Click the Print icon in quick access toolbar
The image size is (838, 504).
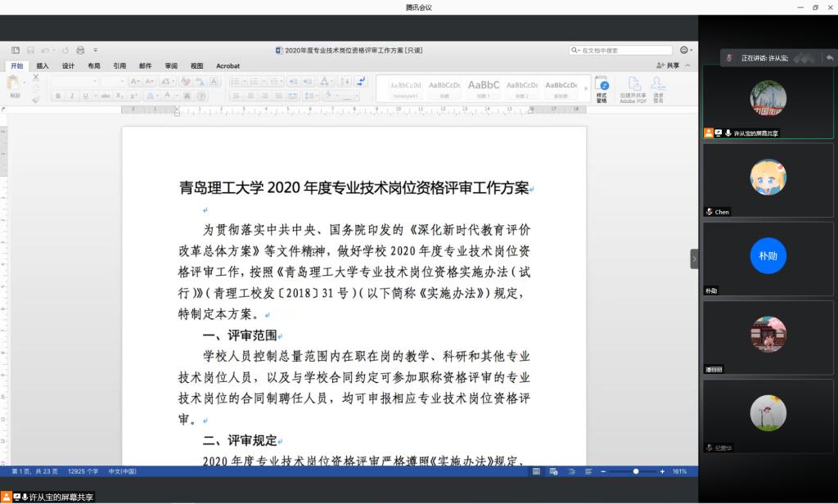coord(80,50)
